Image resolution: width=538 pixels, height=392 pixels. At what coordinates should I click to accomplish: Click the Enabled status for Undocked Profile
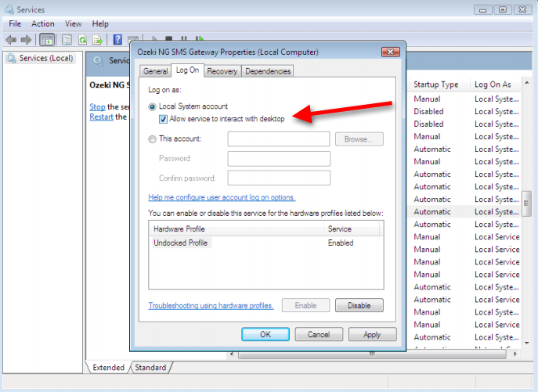(341, 243)
